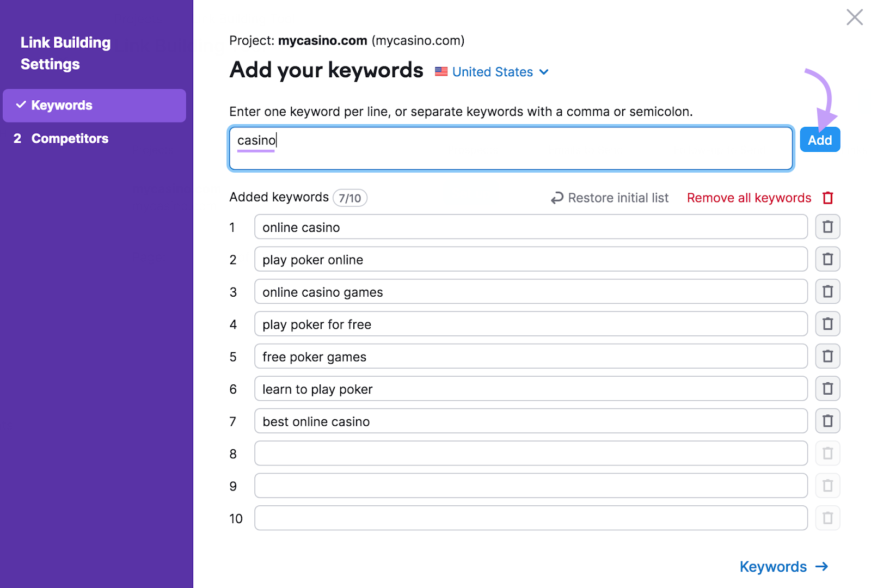This screenshot has height=588, width=871.
Task: Click the 7/10 keyword counter badge
Action: [x=349, y=198]
